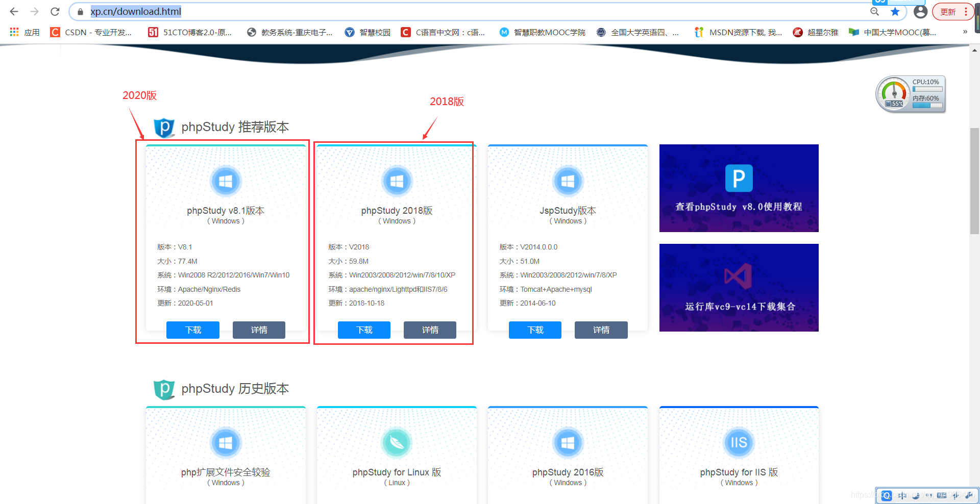
Task: Click the 版本：V2014.0.0.0 text
Action: [528, 247]
